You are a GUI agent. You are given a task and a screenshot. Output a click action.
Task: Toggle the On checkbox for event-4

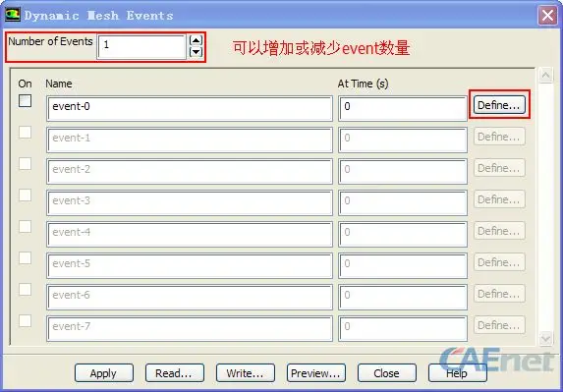(x=26, y=227)
